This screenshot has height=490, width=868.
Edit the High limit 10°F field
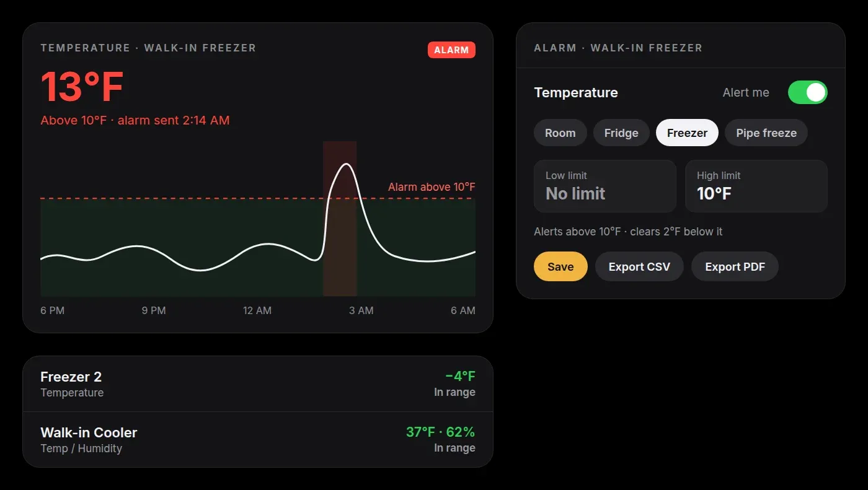click(756, 186)
